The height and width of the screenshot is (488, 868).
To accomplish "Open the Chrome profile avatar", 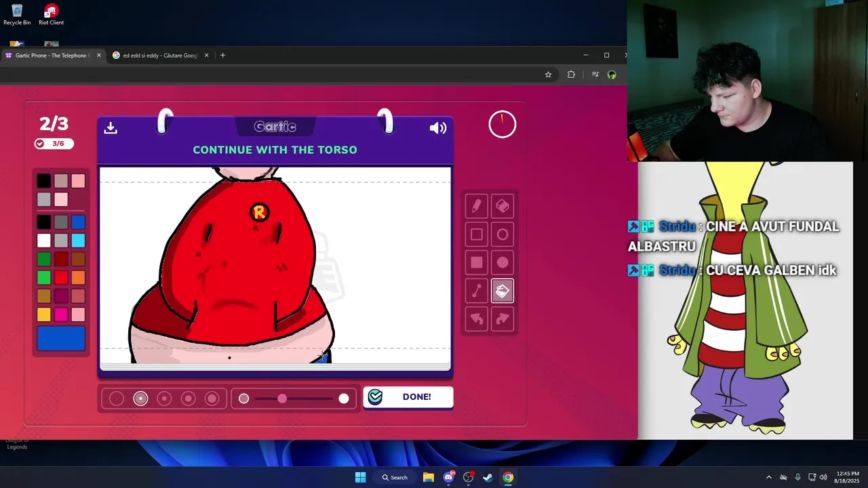I will [612, 75].
